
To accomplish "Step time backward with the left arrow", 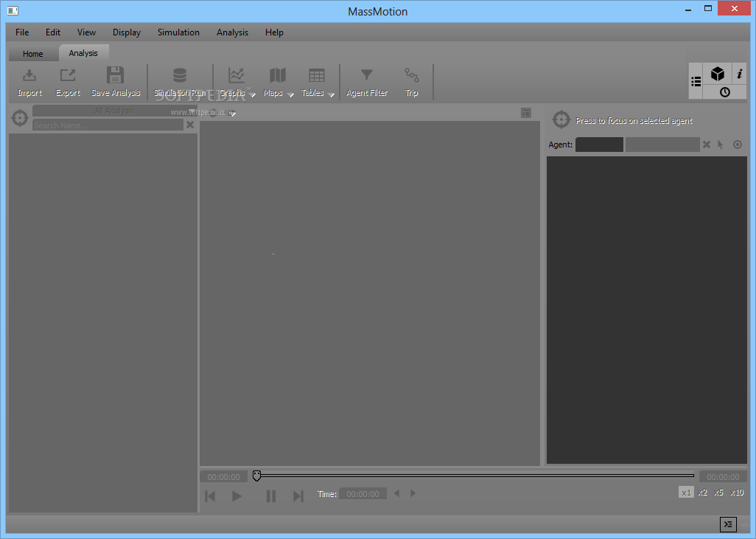I will pos(397,493).
